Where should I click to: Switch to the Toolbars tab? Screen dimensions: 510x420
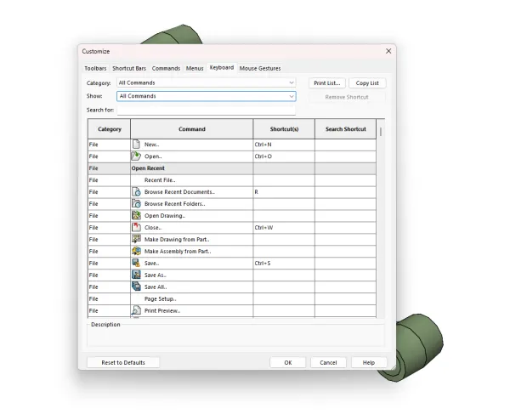coord(95,68)
